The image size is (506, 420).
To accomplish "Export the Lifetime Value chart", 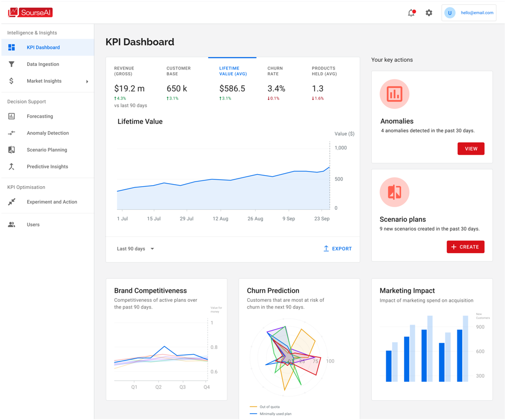I will coord(338,249).
